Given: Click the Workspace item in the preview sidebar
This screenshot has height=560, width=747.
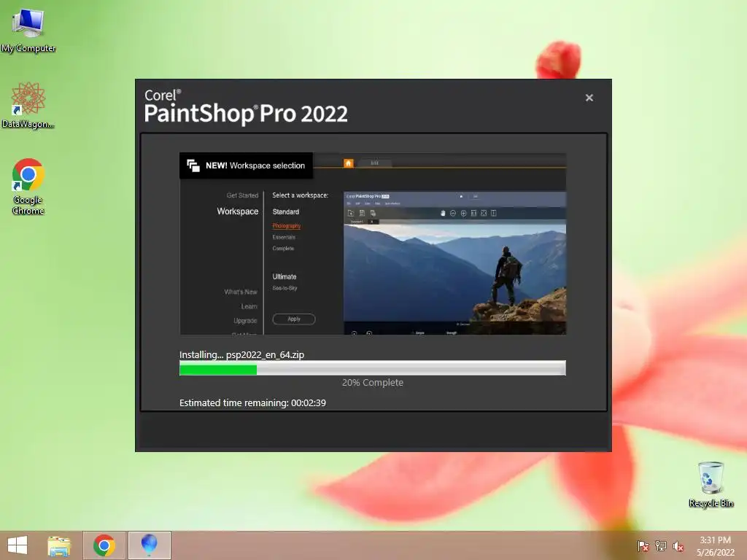Looking at the screenshot, I should coord(238,211).
